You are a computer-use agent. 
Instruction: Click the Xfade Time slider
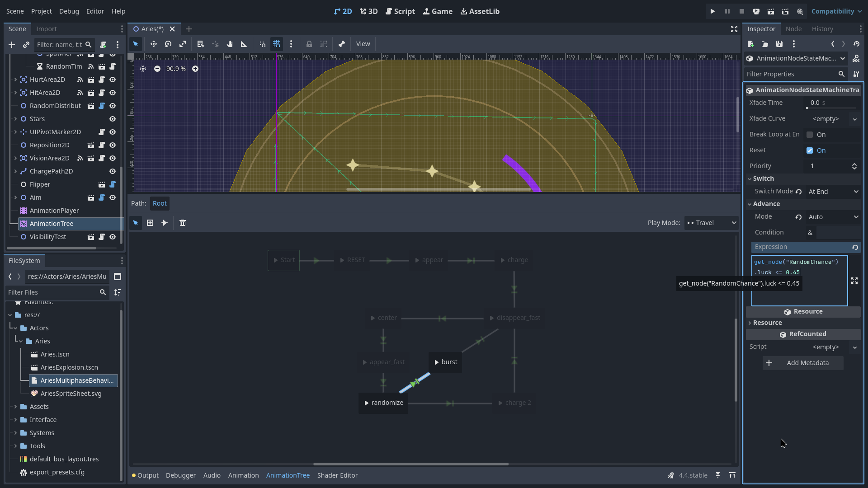click(832, 108)
